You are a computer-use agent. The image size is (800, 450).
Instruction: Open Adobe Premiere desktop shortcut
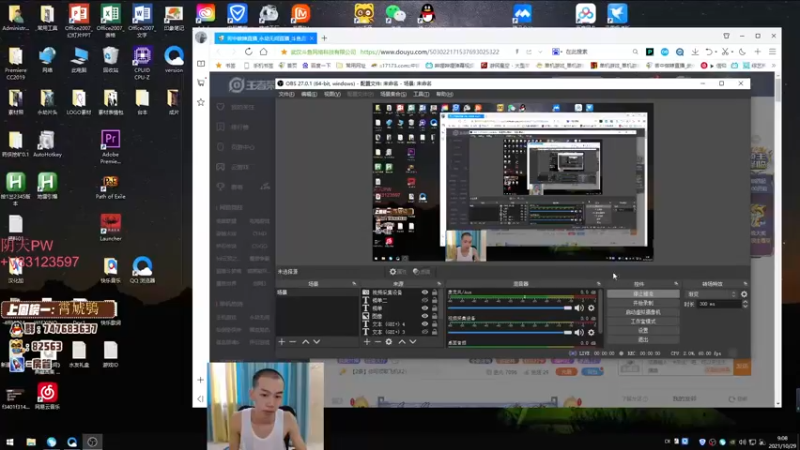[111, 147]
